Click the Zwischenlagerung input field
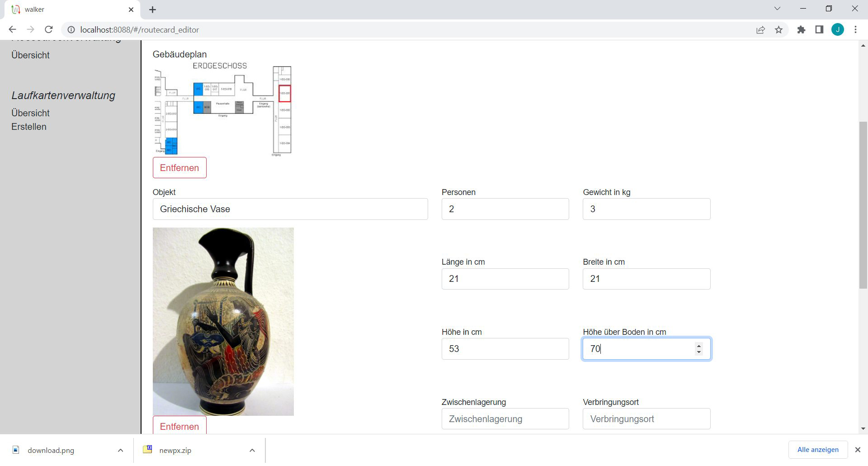The height and width of the screenshot is (466, 868). click(x=505, y=419)
